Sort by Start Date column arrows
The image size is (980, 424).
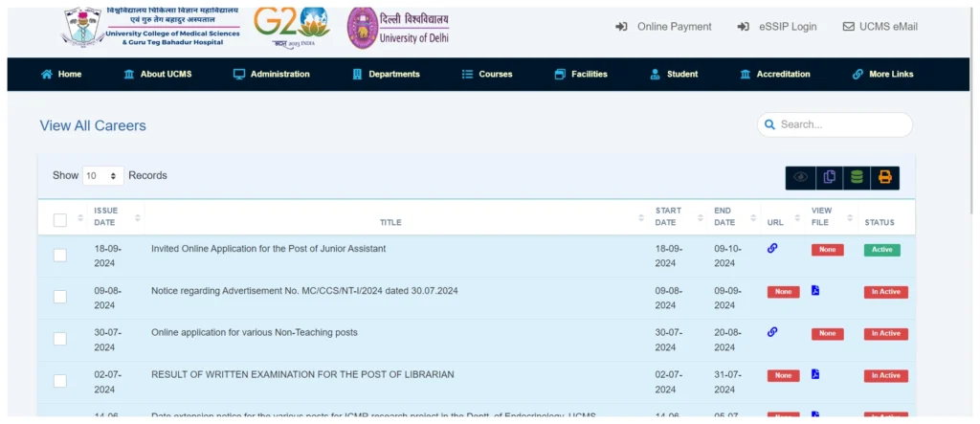click(x=701, y=217)
